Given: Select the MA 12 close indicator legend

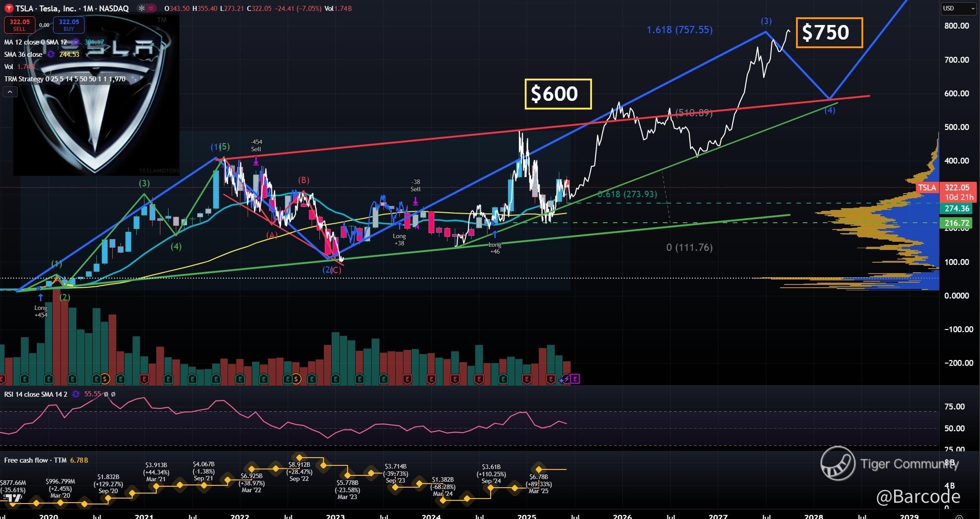Looking at the screenshot, I should pyautogui.click(x=35, y=42).
